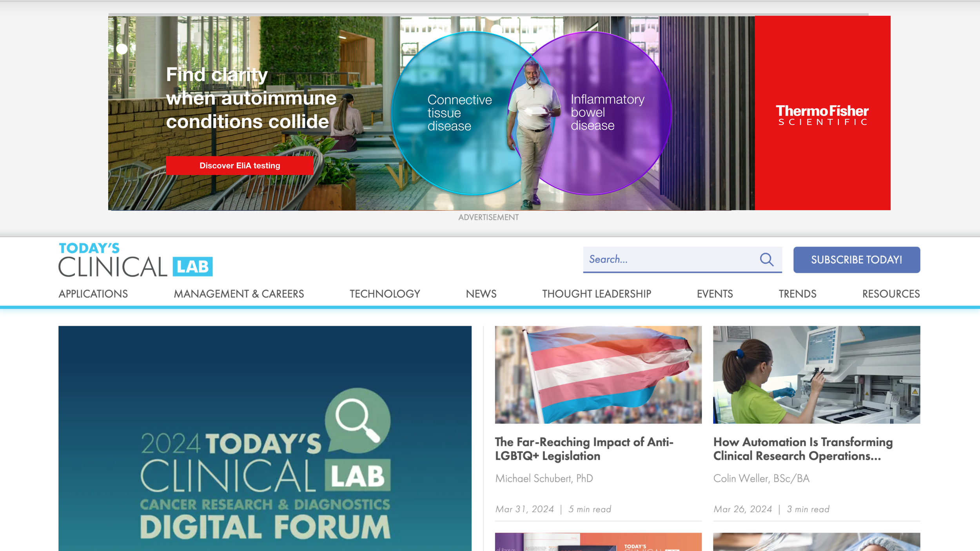Click author Michael Schubert, PhD
This screenshot has width=980, height=551.
coord(544,478)
